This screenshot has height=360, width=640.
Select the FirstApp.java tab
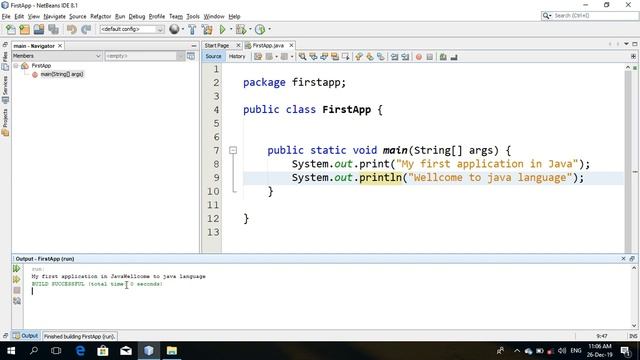268,45
